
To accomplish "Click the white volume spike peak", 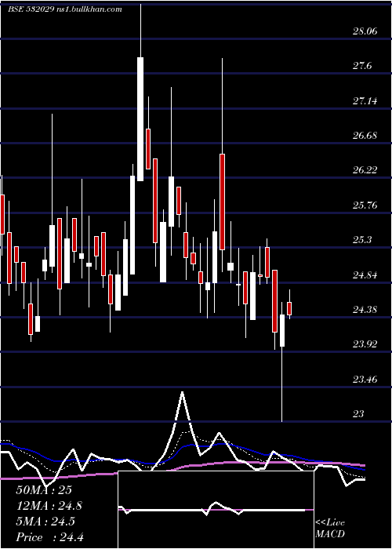I will pyautogui.click(x=183, y=392).
